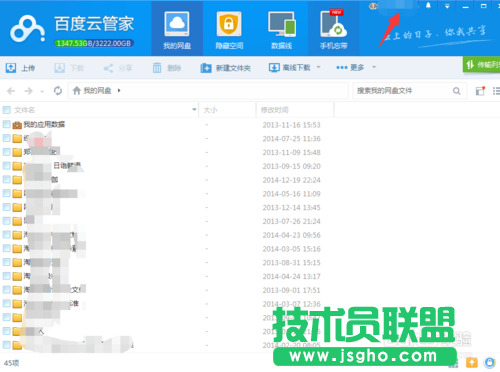Viewport: 500px width, 372px height.
Task: Sort by the 大小 column
Action: [210, 110]
